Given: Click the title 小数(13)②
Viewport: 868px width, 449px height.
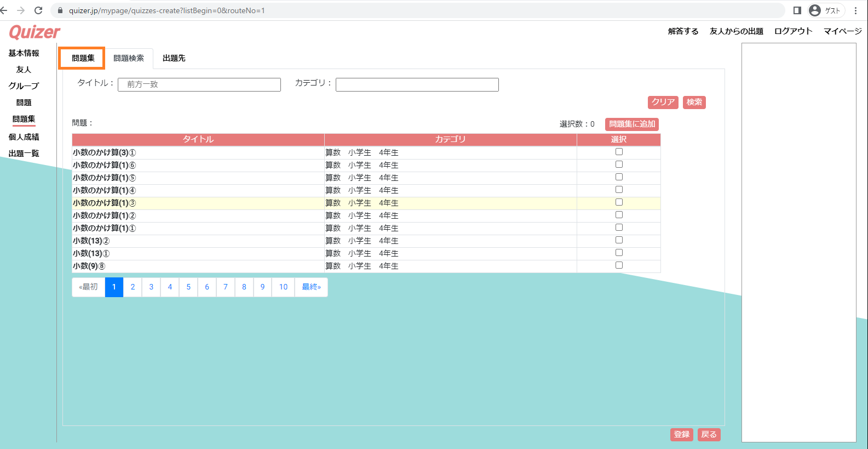Looking at the screenshot, I should click(91, 241).
